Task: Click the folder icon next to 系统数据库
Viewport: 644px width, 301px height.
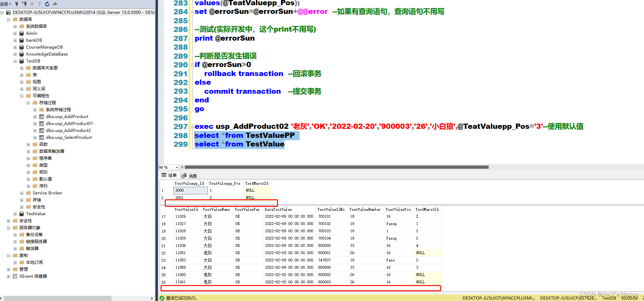Action: coord(22,26)
